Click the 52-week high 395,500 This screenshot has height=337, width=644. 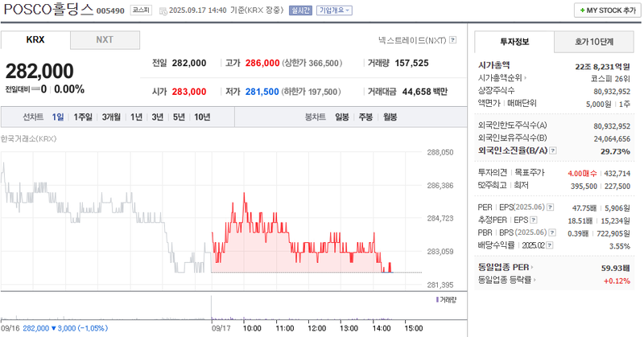pos(584,186)
